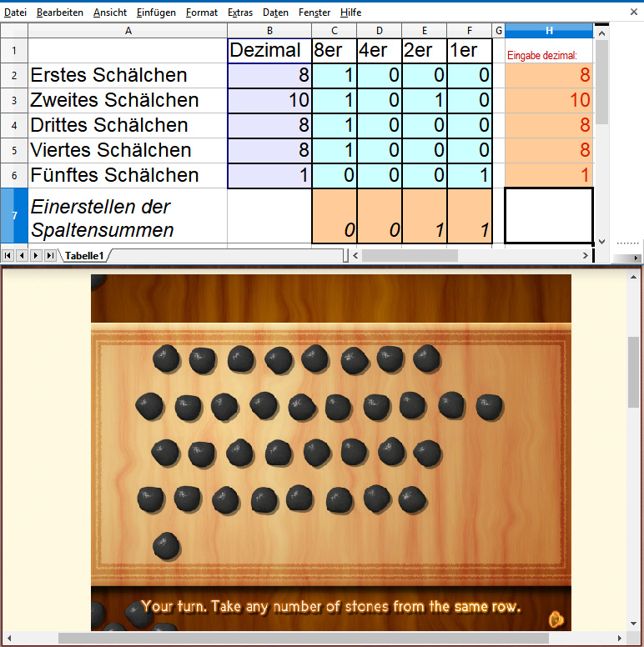This screenshot has width=644, height=647.
Task: Open the Daten menu
Action: (x=275, y=13)
